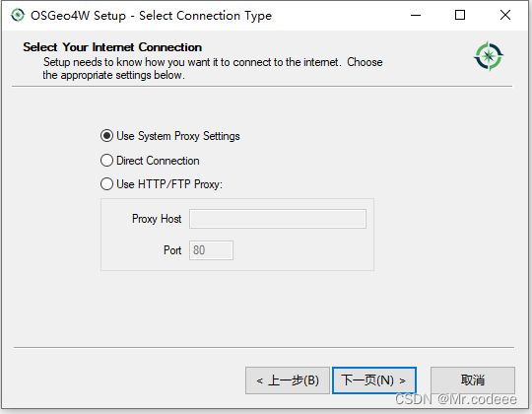Click the OSGeo4W icon in the title bar
The image size is (532, 414).
pyautogui.click(x=18, y=15)
